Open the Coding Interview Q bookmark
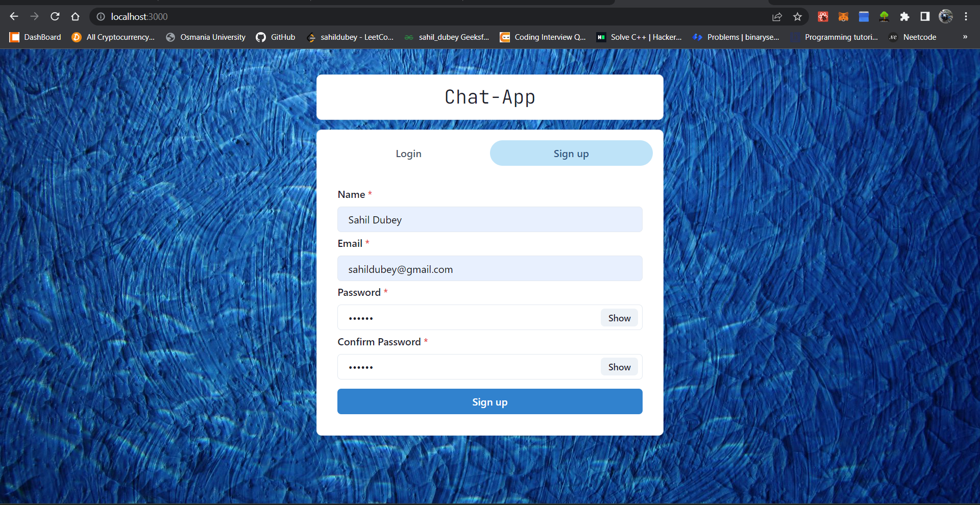 coord(543,37)
